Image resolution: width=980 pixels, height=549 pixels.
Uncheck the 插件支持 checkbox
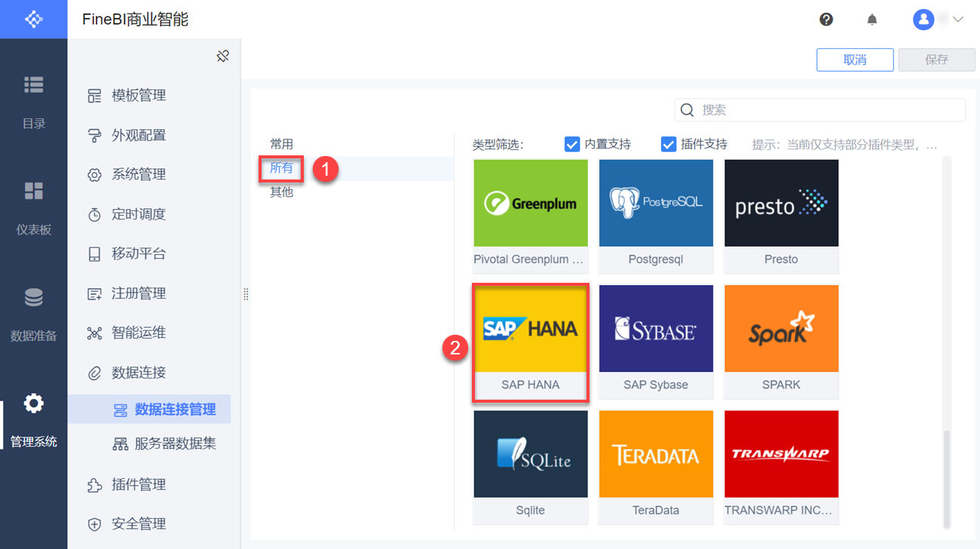[669, 144]
